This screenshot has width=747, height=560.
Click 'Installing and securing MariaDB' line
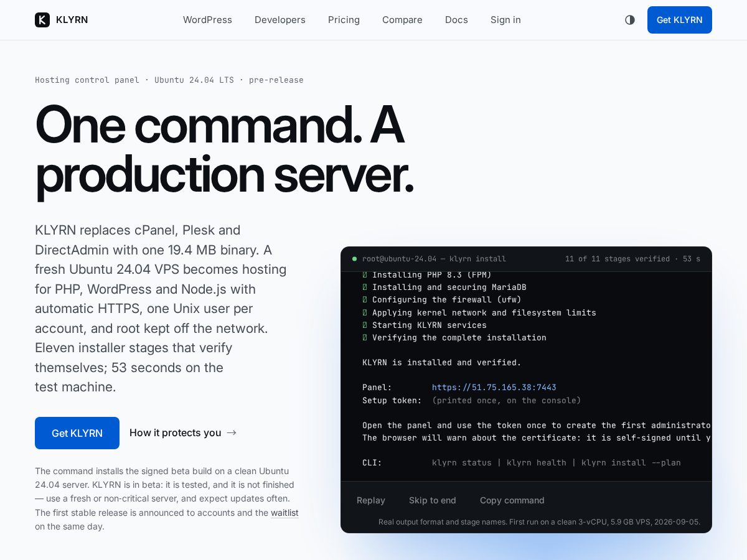(x=449, y=287)
